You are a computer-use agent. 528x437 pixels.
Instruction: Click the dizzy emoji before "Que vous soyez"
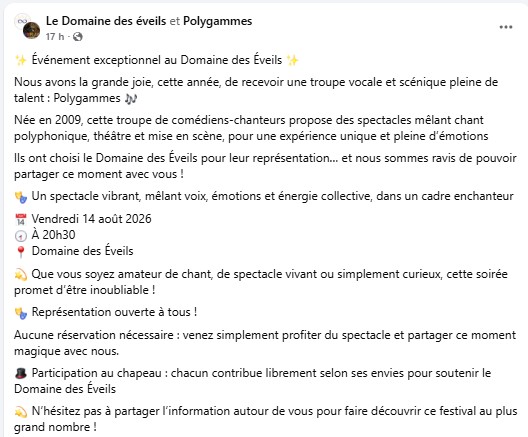tap(21, 275)
